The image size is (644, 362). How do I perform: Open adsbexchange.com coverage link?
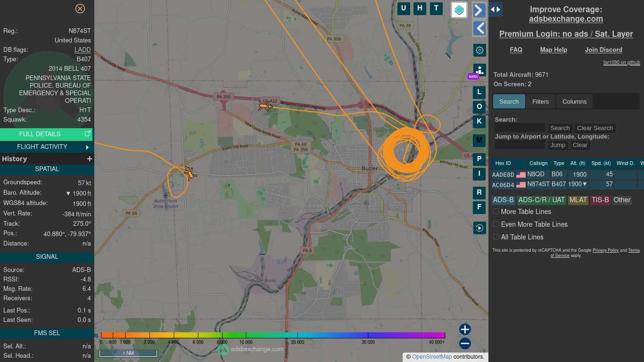[566, 19]
